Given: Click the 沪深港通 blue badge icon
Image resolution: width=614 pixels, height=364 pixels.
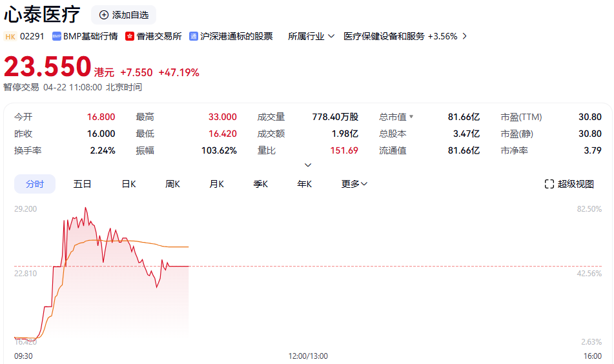Looking at the screenshot, I should point(194,36).
